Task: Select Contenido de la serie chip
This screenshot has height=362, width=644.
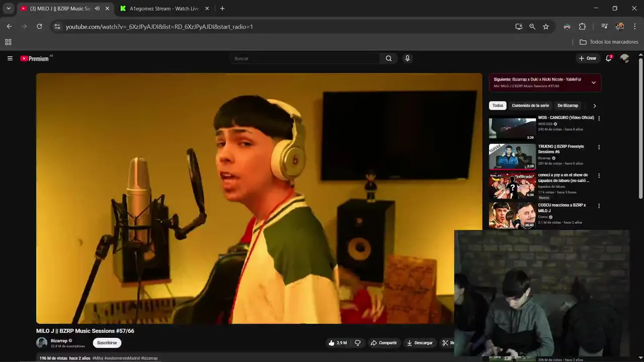Action: (530, 106)
